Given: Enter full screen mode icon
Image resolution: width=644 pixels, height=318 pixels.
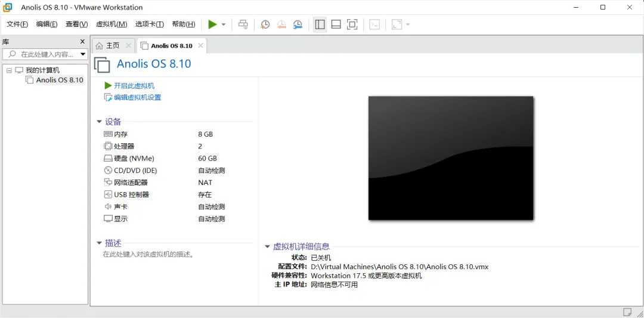Looking at the screenshot, I should [352, 24].
